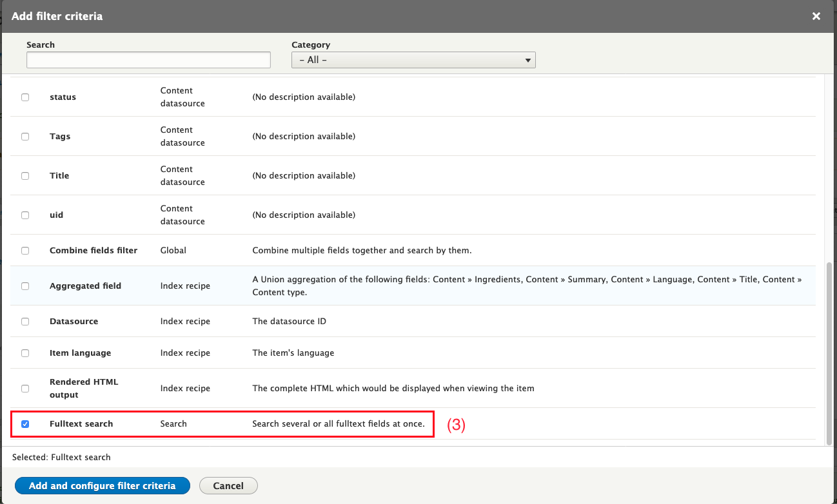Click the Combine fields filter label
This screenshot has height=504, width=837.
tap(94, 251)
